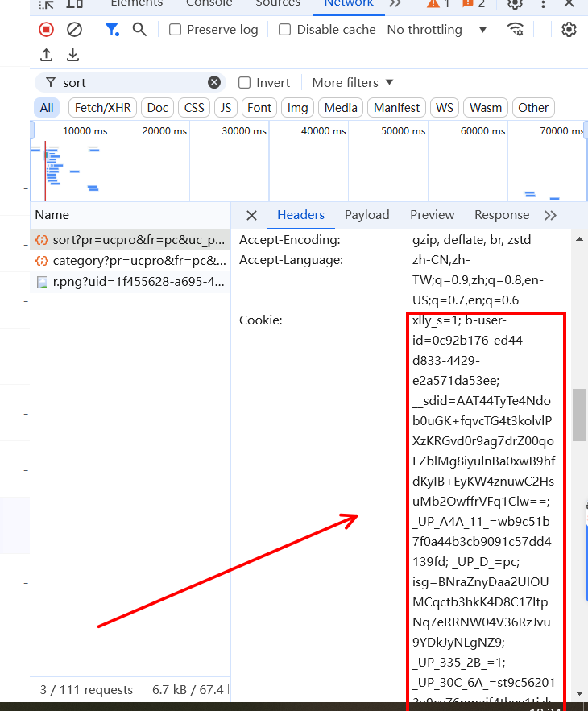Image resolution: width=588 pixels, height=711 pixels.
Task: Open the Preview tab
Action: point(432,215)
